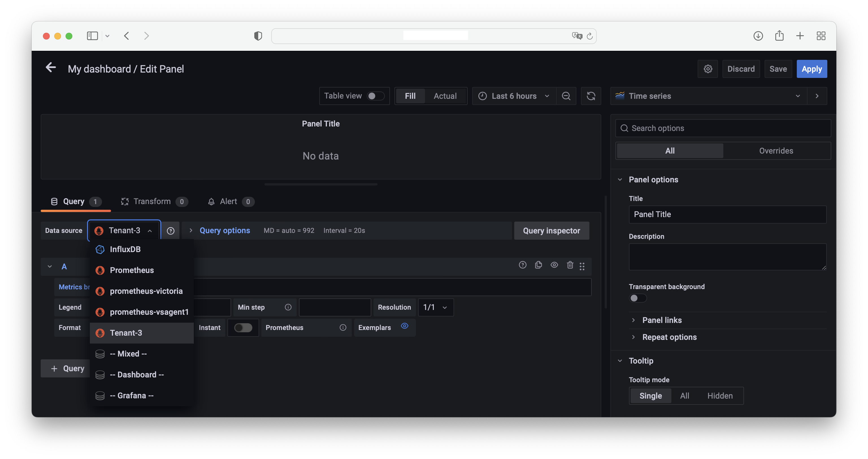Toggle query A visibility eye
Viewport: 868px width, 459px height.
tap(554, 265)
